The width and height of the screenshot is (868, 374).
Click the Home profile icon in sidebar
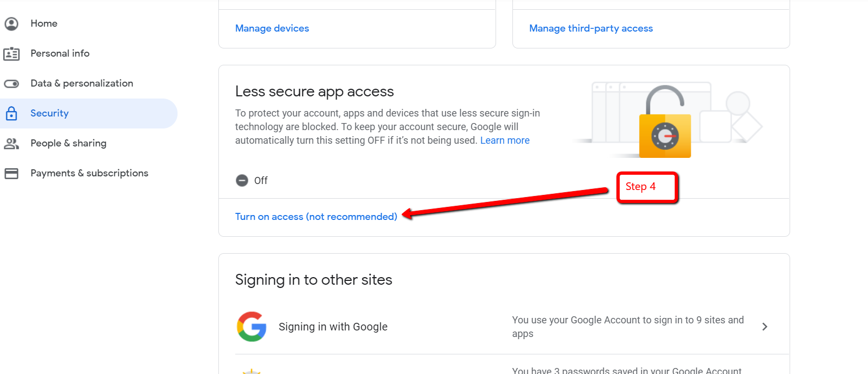(x=11, y=23)
